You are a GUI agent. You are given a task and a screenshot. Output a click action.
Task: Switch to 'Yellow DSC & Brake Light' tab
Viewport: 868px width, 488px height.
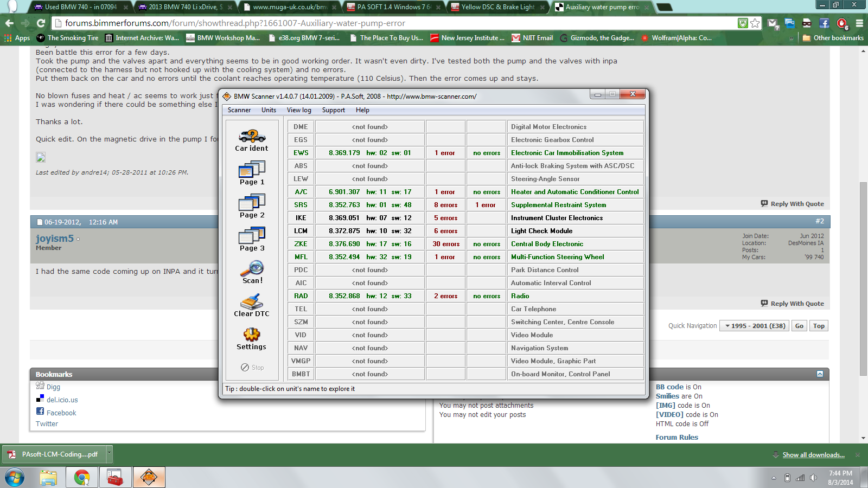click(497, 7)
